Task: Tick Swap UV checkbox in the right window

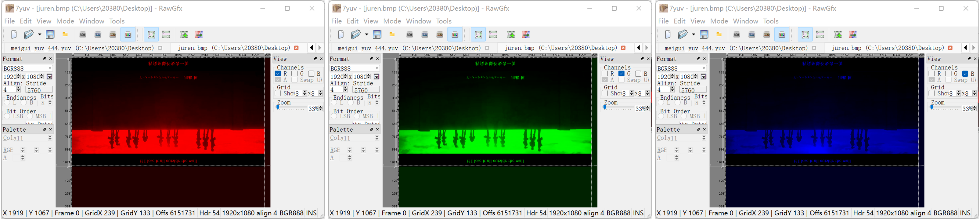Action: coord(949,80)
